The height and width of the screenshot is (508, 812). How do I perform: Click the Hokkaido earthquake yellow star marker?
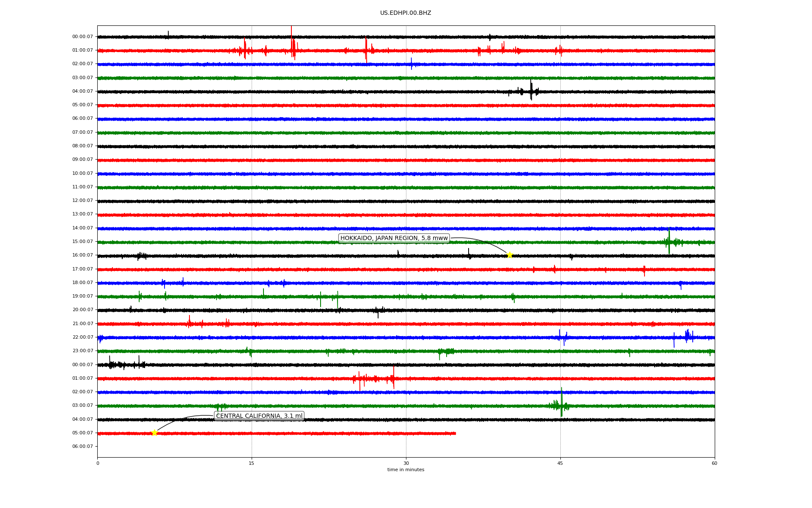[510, 255]
